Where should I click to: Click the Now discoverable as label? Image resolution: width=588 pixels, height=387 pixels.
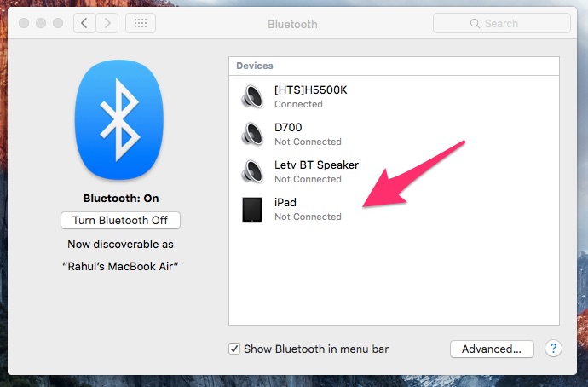click(120, 244)
